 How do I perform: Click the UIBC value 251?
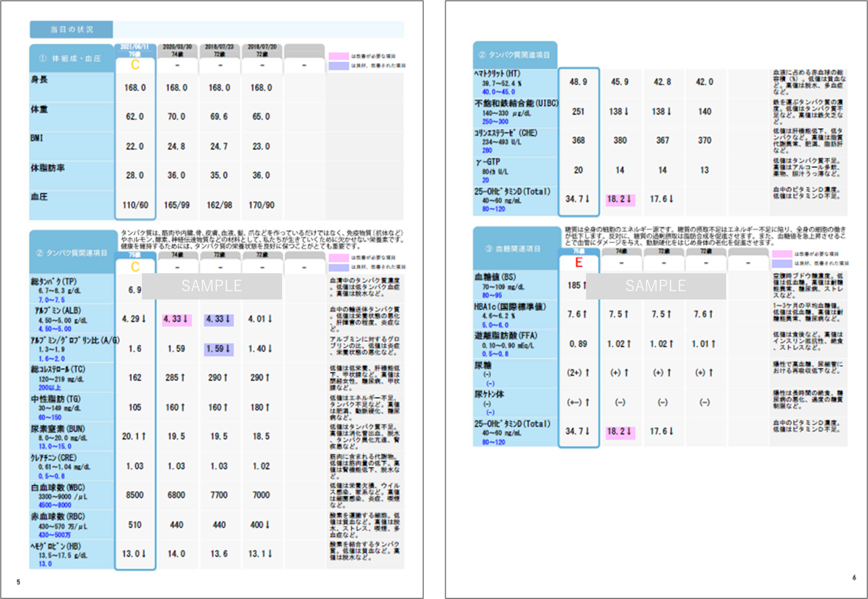[578, 112]
